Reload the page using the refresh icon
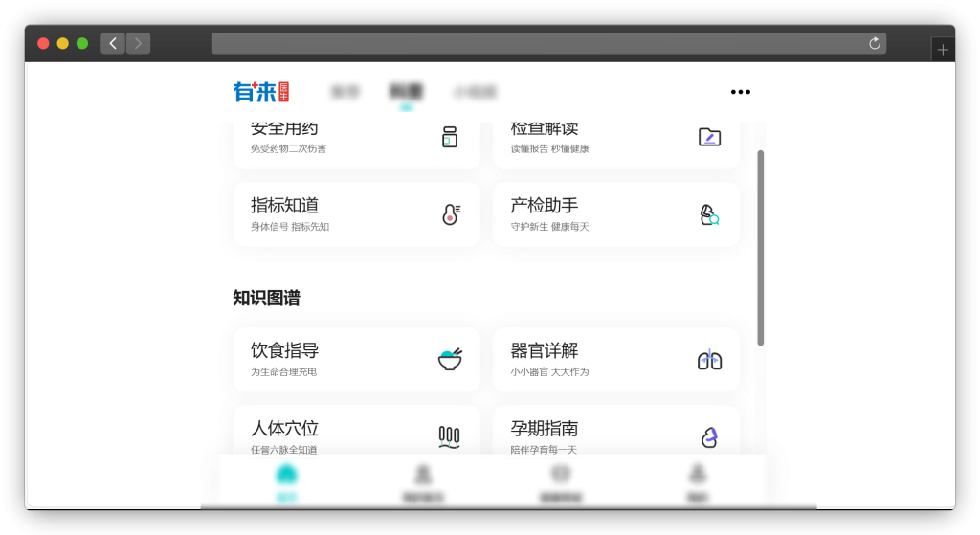980x535 pixels. coord(875,43)
